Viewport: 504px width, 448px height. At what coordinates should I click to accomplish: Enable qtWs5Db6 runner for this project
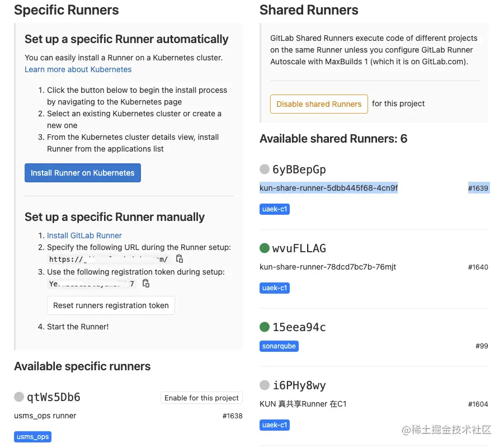[201, 398]
